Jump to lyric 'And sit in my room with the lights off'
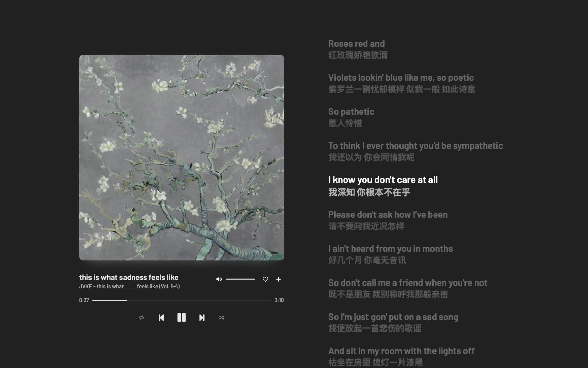 (401, 351)
